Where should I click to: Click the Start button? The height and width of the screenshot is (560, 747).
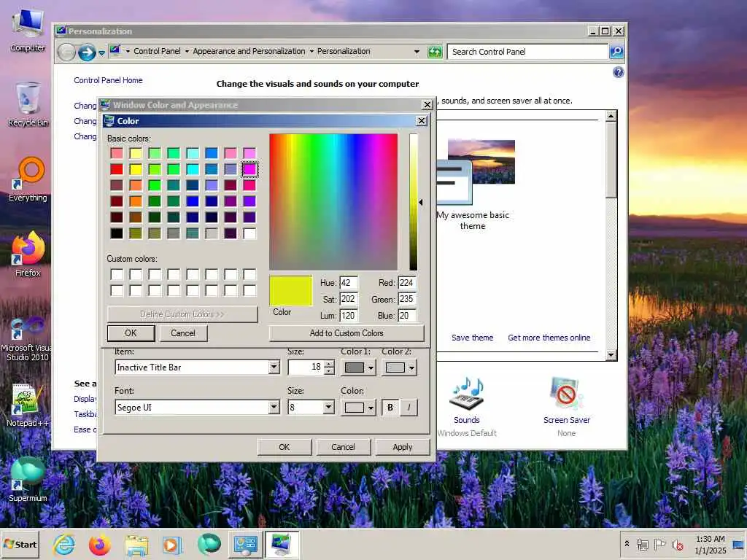(x=20, y=544)
